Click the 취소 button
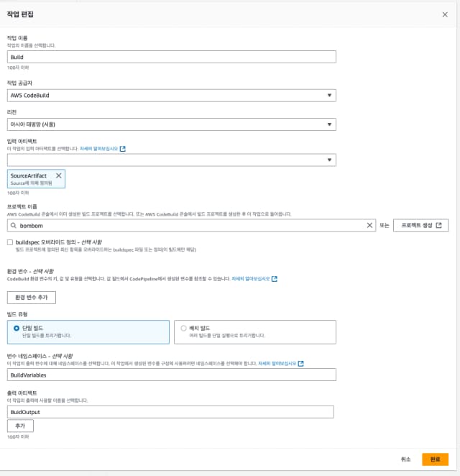460x476 pixels. click(405, 459)
